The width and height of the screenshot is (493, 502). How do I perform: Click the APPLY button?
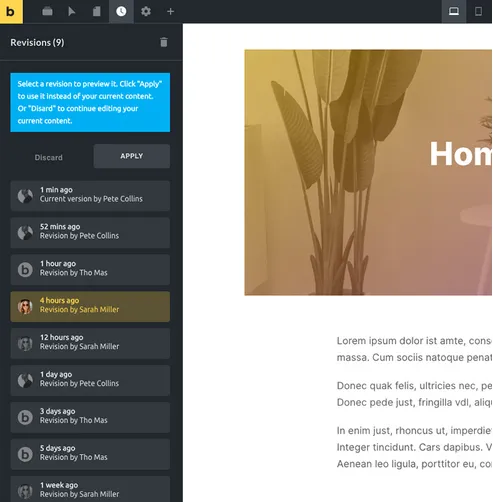tap(132, 156)
